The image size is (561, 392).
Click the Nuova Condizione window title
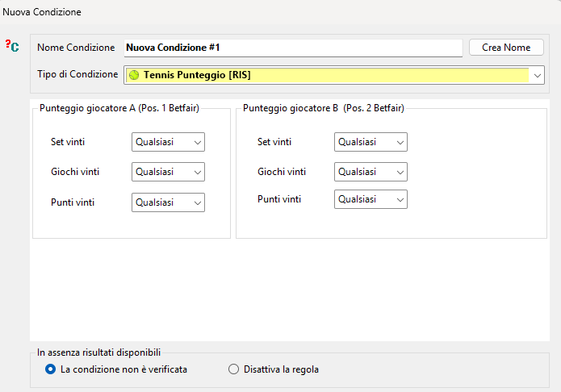(x=42, y=12)
